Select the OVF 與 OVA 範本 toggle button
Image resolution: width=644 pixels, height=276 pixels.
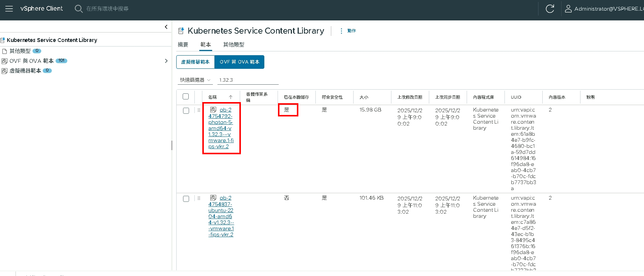pos(239,62)
